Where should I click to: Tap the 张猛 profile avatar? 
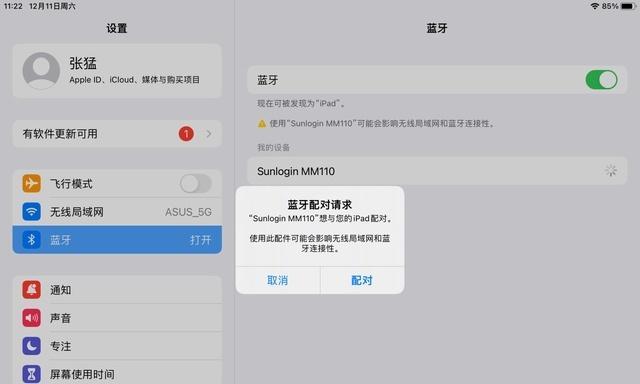coord(41,71)
